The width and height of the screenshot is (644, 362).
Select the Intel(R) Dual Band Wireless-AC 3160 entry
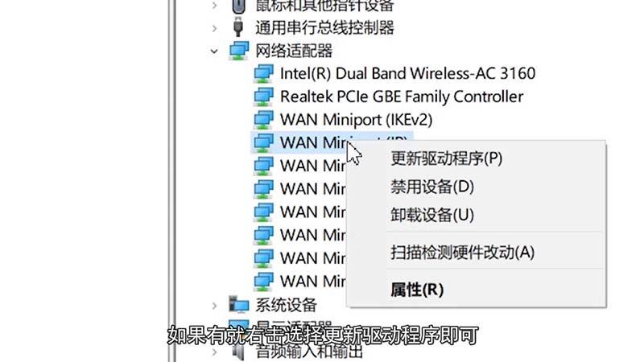(x=407, y=74)
